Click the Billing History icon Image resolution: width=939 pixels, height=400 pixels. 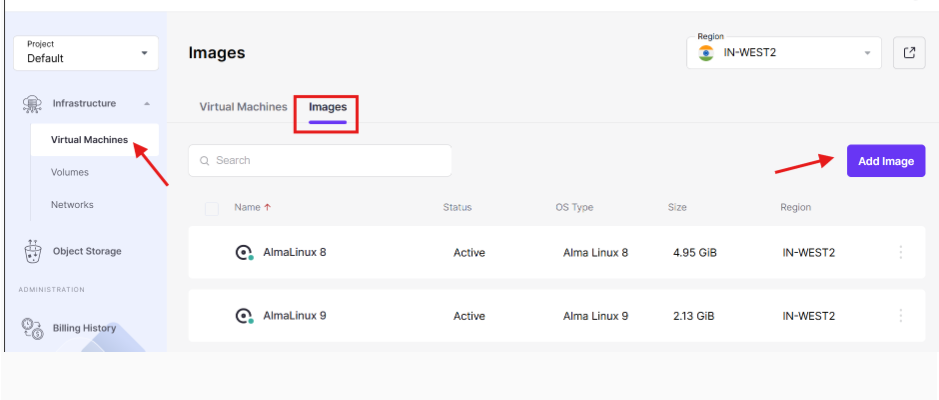[x=32, y=328]
